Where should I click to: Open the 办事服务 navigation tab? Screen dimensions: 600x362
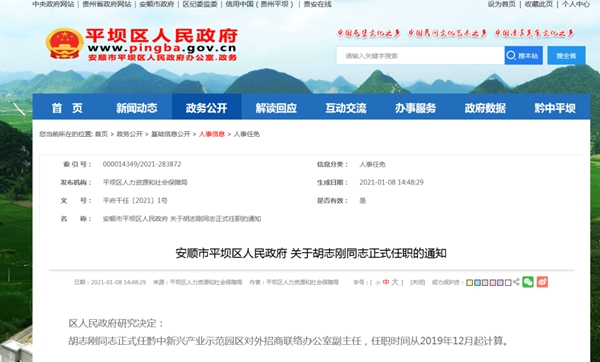coord(416,108)
